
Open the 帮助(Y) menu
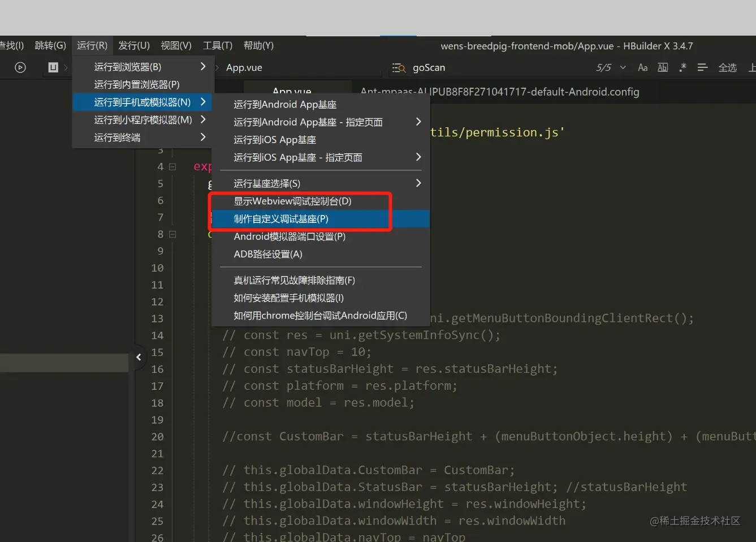pyautogui.click(x=258, y=45)
